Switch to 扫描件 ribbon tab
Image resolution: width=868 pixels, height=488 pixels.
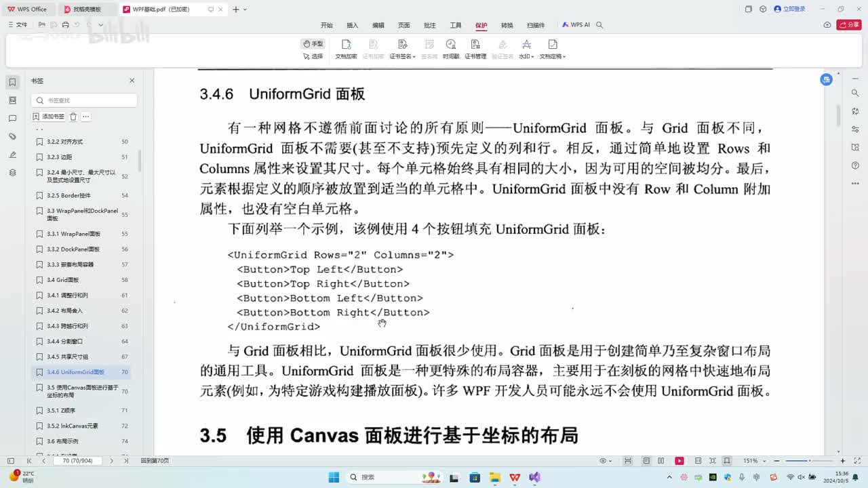(536, 25)
